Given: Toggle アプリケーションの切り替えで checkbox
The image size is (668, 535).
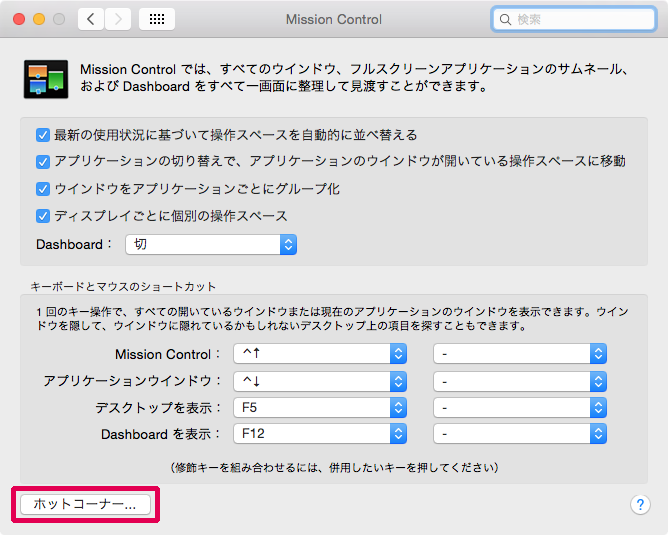Looking at the screenshot, I should click(x=43, y=162).
